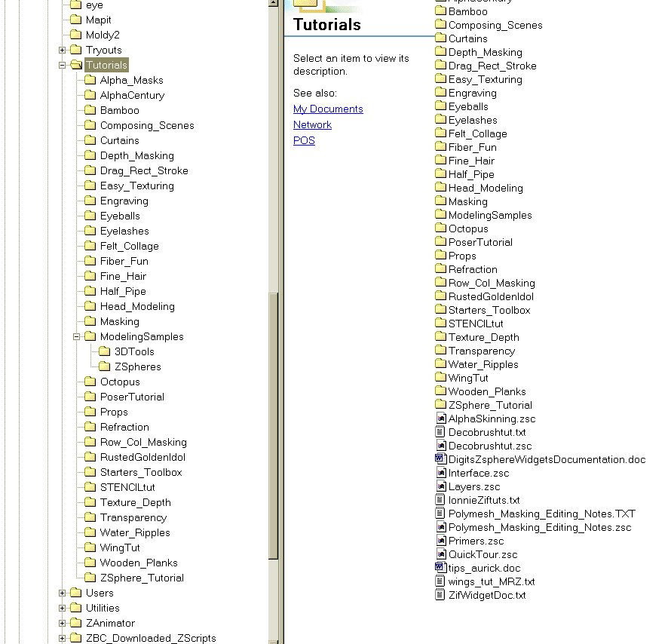Collapse the ModelingSamples folder in tree
The width and height of the screenshot is (671, 644).
click(76, 337)
